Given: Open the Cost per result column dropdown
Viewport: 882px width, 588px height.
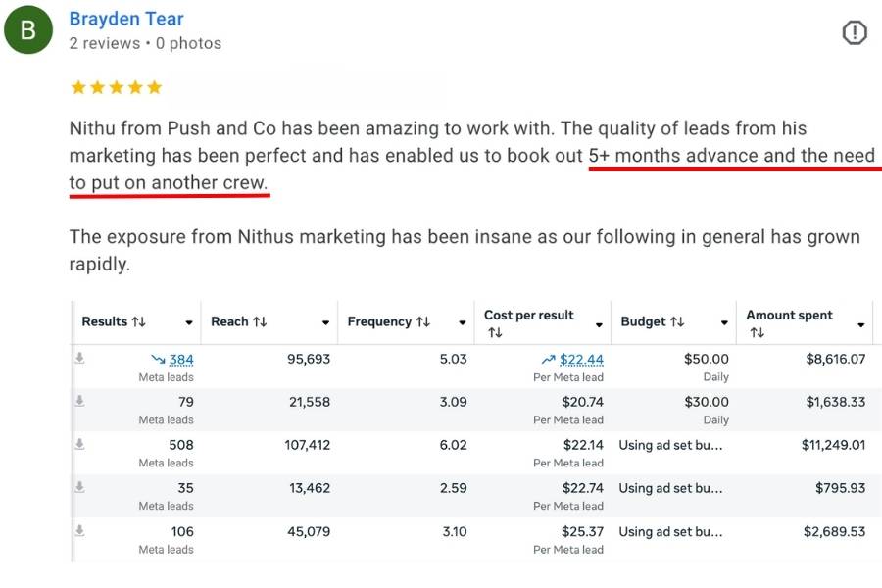Looking at the screenshot, I should [x=599, y=324].
